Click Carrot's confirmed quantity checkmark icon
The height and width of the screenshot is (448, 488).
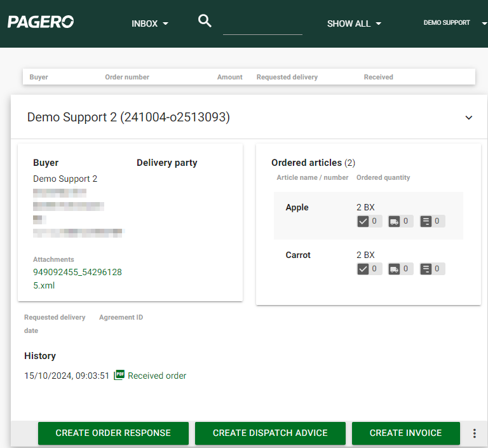(x=363, y=269)
